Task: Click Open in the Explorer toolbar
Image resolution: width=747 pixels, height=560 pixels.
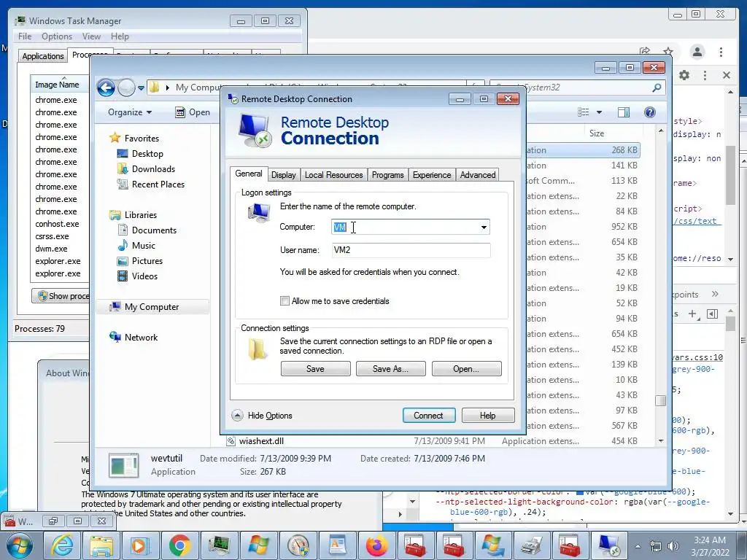Action: [193, 112]
